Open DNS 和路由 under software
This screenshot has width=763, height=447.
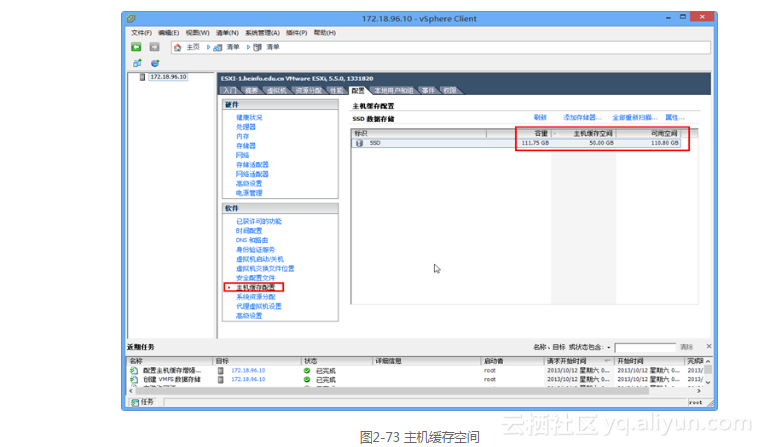point(252,240)
